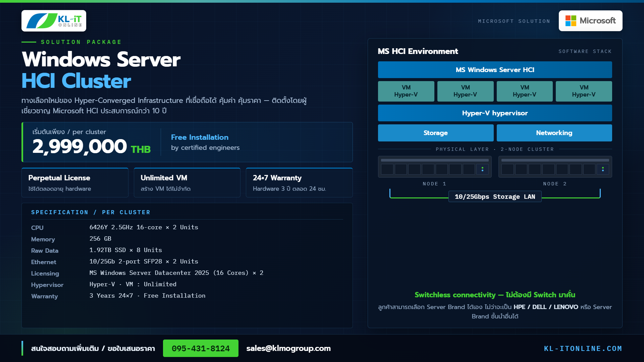Click "6426Y 2.5GHz 16-core × 2 Units" value
The width and height of the screenshot is (644, 362).
click(x=144, y=227)
